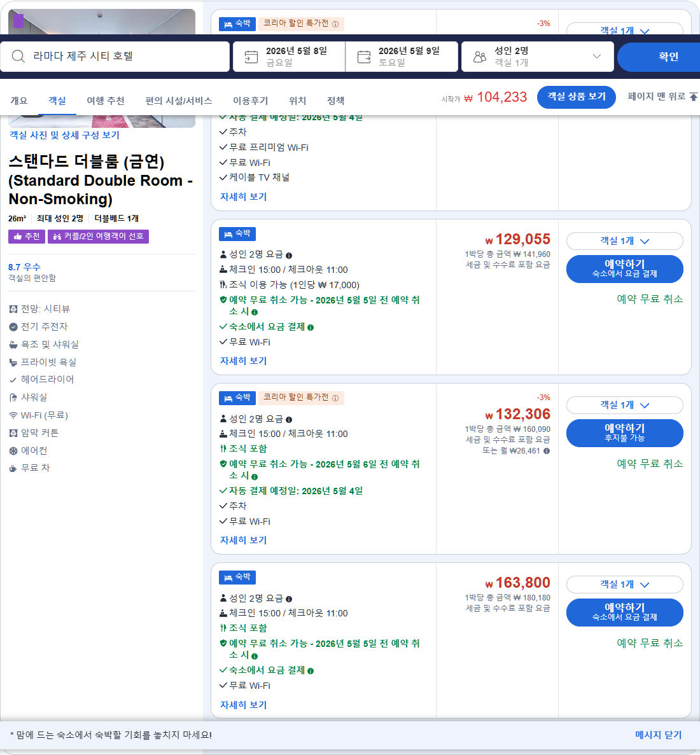Click the 에어컨 air conditioner icon
This screenshot has height=755, width=700.
point(13,451)
